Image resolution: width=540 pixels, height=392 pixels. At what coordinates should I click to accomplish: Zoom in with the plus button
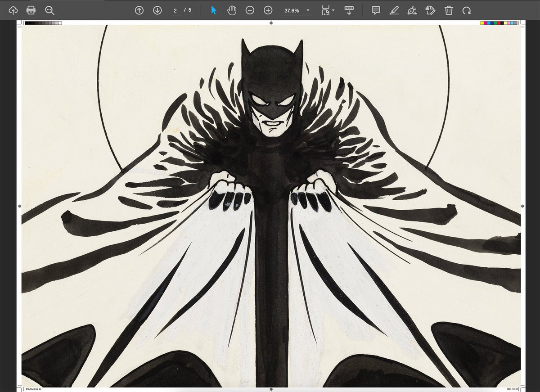pos(268,10)
